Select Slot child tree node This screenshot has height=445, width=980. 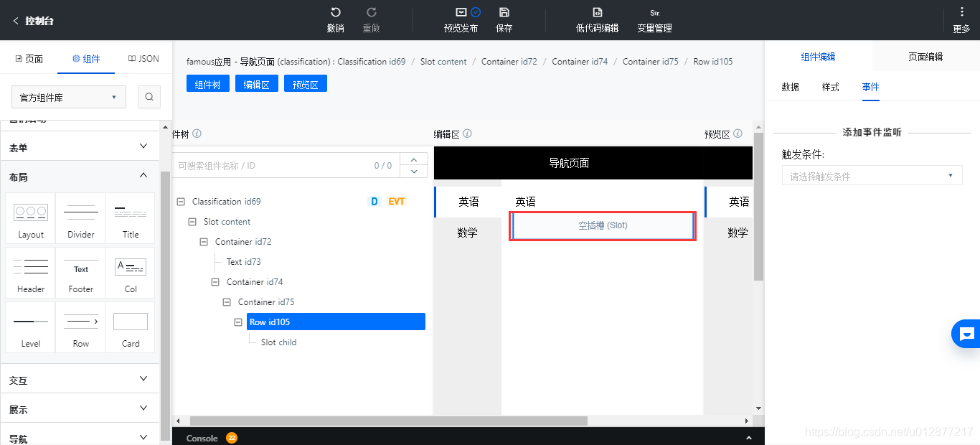[x=279, y=342]
